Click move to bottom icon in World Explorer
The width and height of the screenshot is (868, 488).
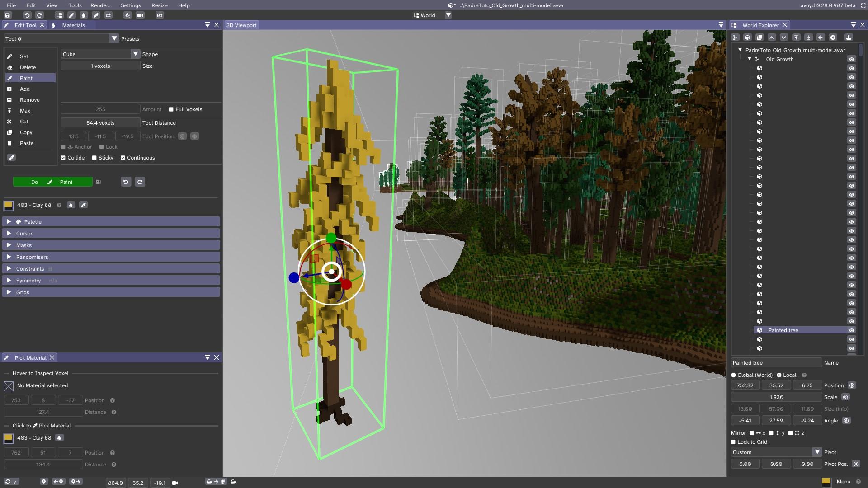coord(808,38)
